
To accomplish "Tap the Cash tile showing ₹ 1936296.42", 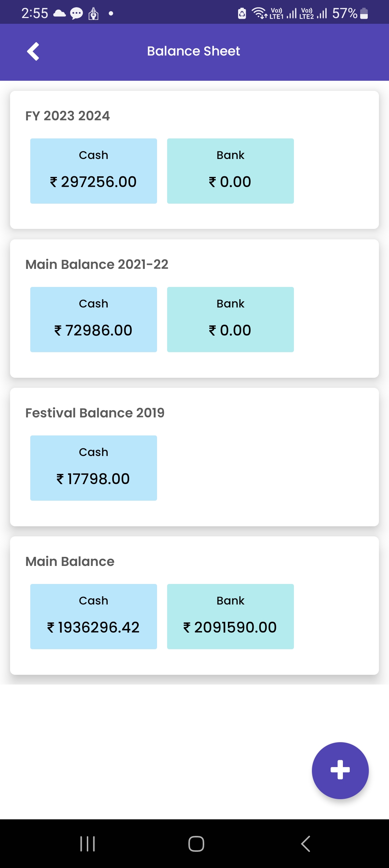I will coord(94,616).
